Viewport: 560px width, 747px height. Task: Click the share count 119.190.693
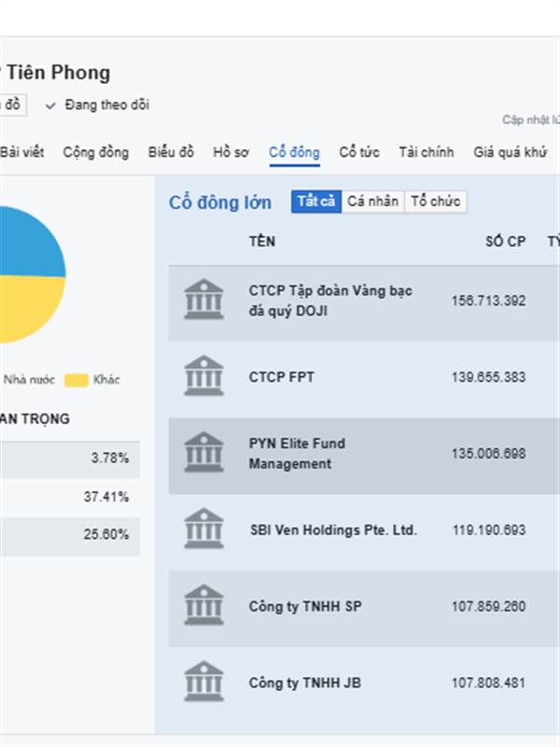(489, 529)
